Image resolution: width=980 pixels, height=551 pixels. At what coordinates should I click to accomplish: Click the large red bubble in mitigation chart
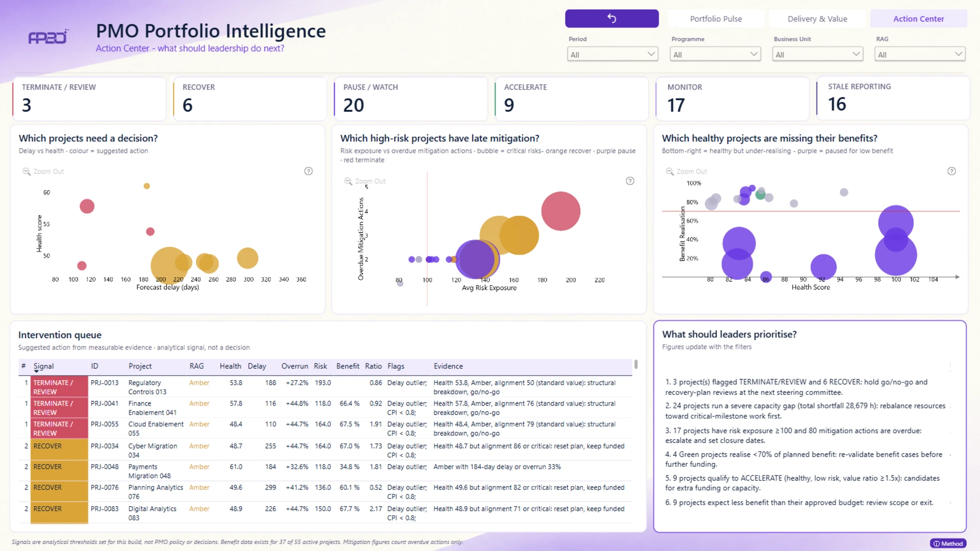(560, 211)
